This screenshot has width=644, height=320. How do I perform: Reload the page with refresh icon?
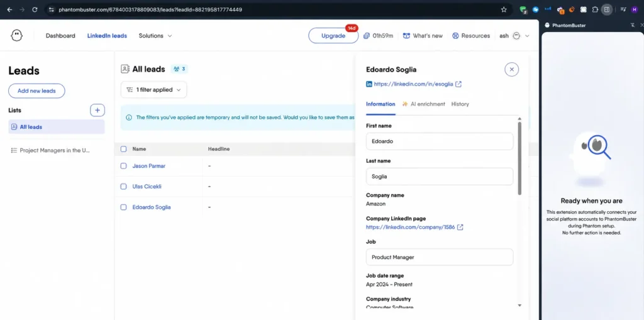click(x=35, y=9)
